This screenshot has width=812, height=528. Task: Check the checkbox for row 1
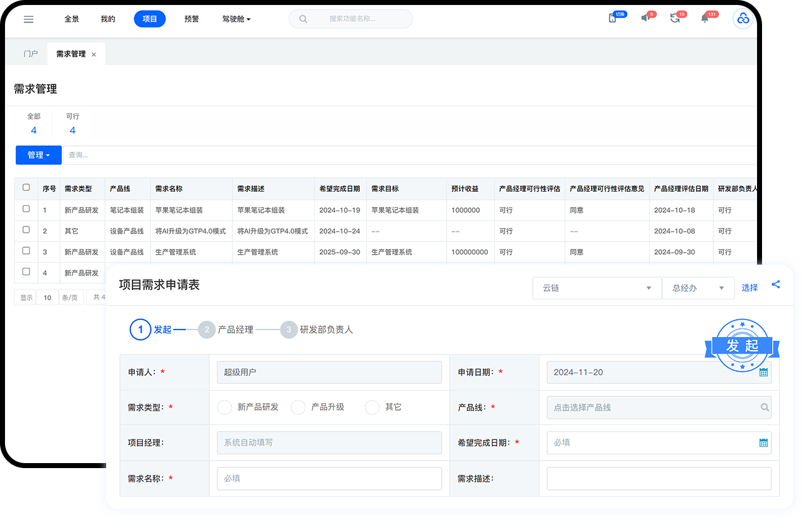26,209
